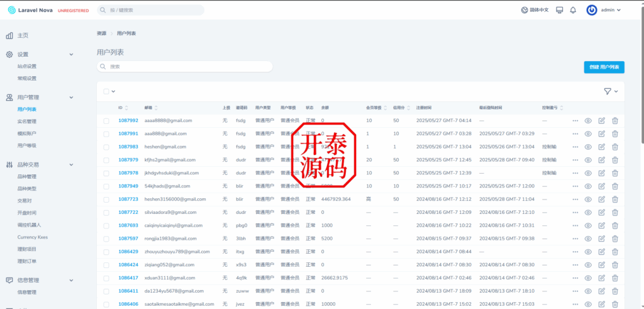This screenshot has height=309, width=644.
Task: Click the 创建 用户列表 button
Action: pos(604,67)
